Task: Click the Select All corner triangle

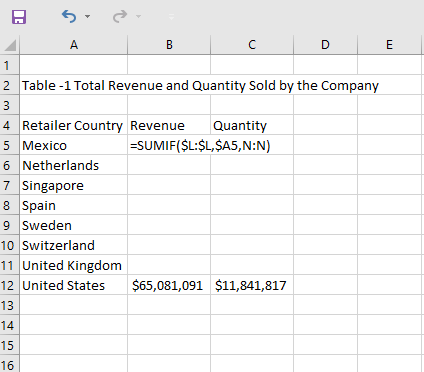Action: 10,45
